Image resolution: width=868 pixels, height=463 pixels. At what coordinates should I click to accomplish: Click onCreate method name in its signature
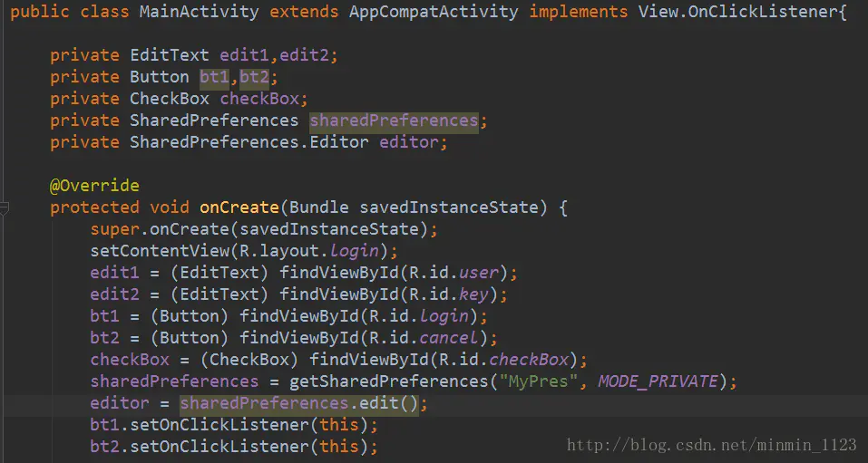tap(239, 207)
